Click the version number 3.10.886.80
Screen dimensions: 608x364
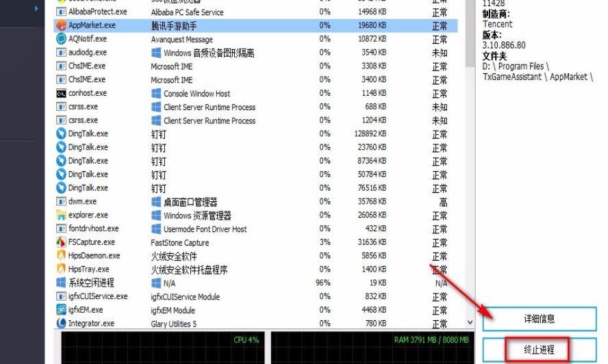click(504, 45)
